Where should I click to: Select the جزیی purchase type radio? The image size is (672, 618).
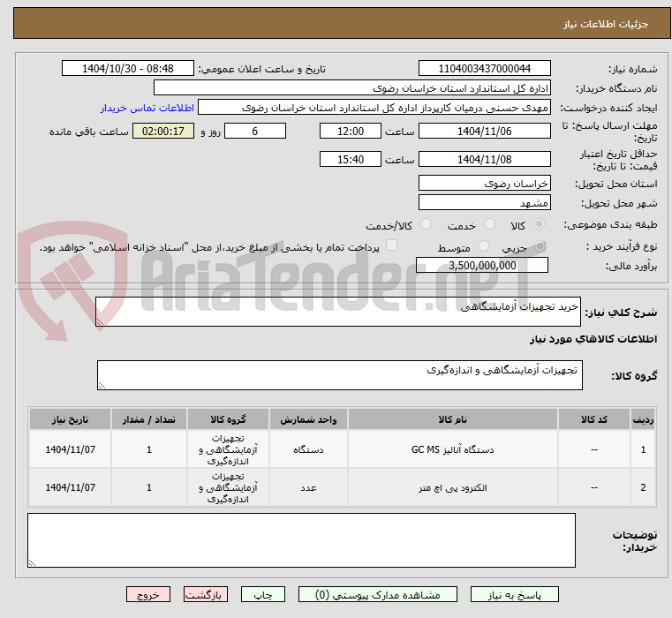[x=540, y=246]
